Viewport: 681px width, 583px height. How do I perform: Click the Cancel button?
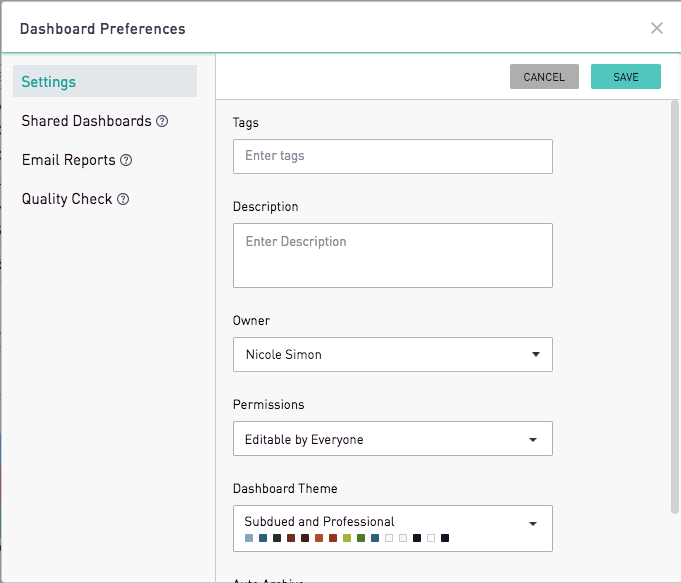[x=544, y=77]
